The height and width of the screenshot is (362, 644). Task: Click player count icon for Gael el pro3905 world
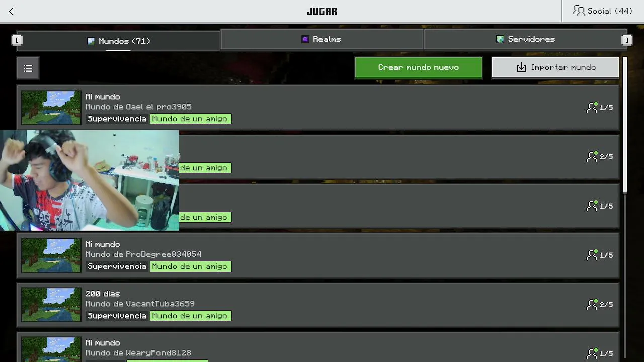592,107
